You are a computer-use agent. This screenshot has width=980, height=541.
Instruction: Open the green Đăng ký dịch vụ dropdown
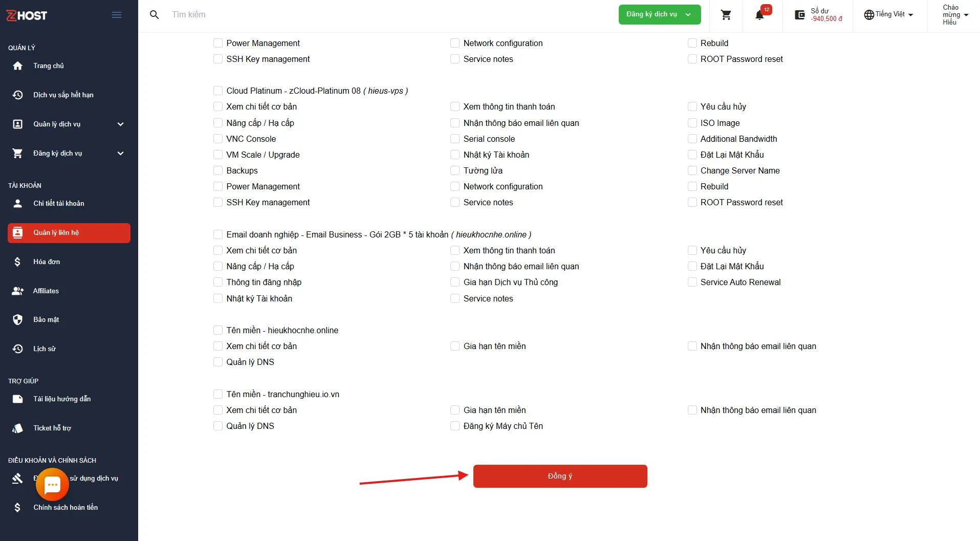(659, 14)
